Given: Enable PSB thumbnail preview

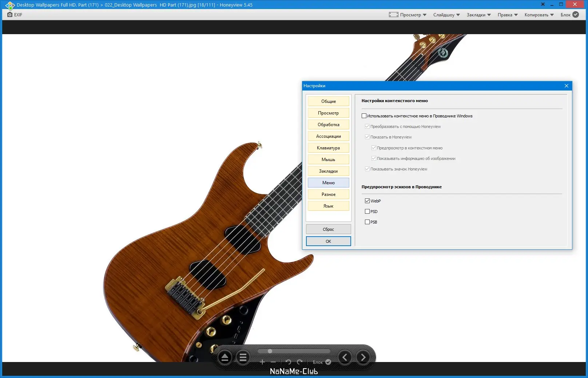Looking at the screenshot, I should point(367,222).
